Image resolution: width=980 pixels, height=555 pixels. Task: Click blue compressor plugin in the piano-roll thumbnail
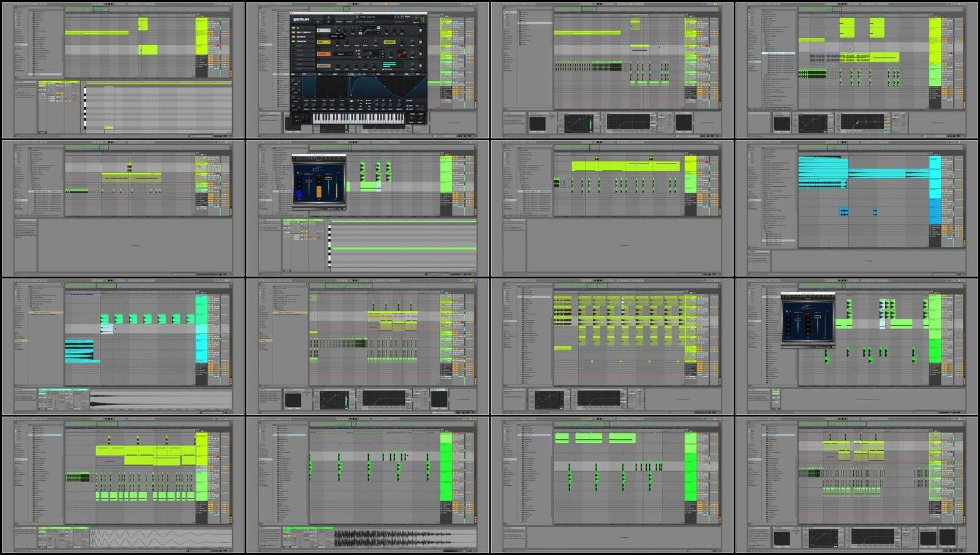click(x=319, y=181)
